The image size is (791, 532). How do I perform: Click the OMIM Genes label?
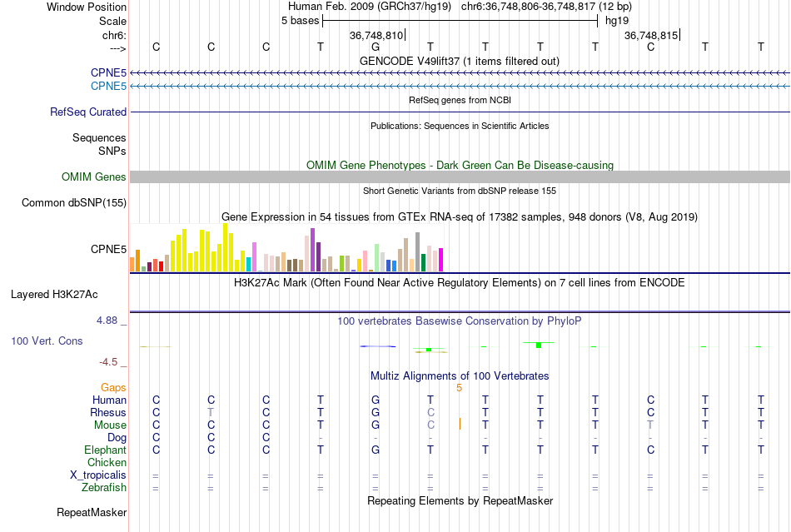(x=94, y=177)
